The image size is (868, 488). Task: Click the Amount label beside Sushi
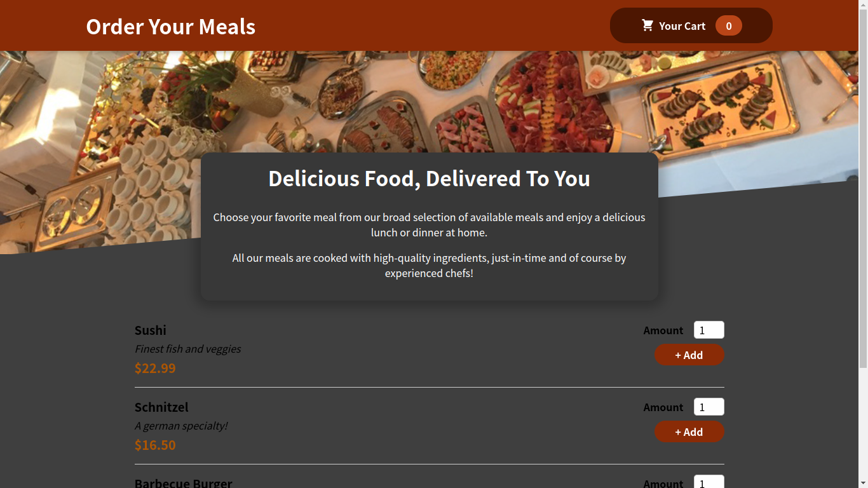pyautogui.click(x=663, y=330)
